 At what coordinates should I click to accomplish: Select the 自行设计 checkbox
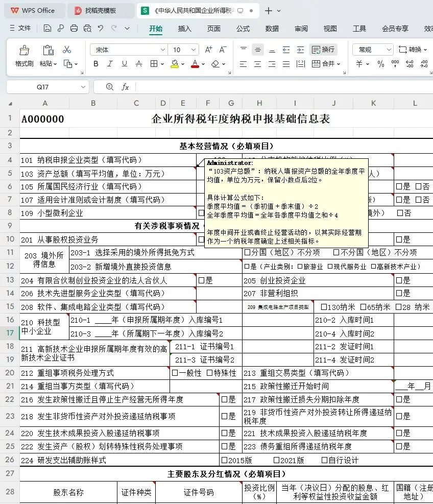[325, 460]
